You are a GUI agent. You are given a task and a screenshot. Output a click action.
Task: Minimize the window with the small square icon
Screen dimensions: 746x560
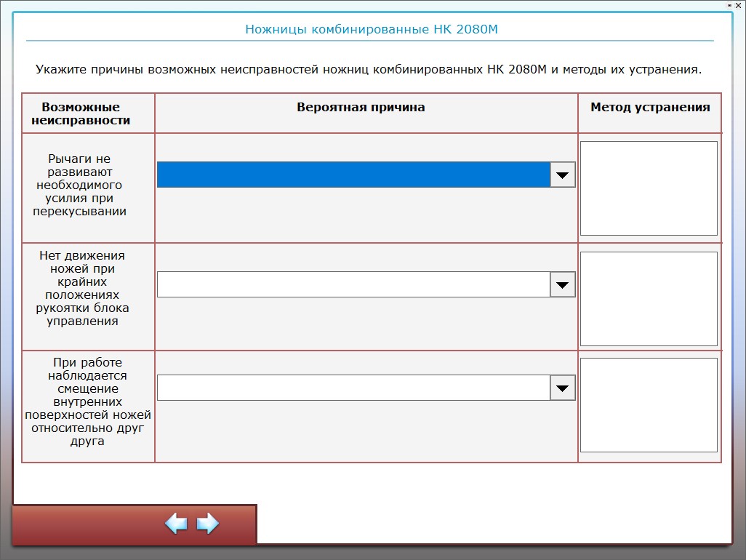(729, 4)
